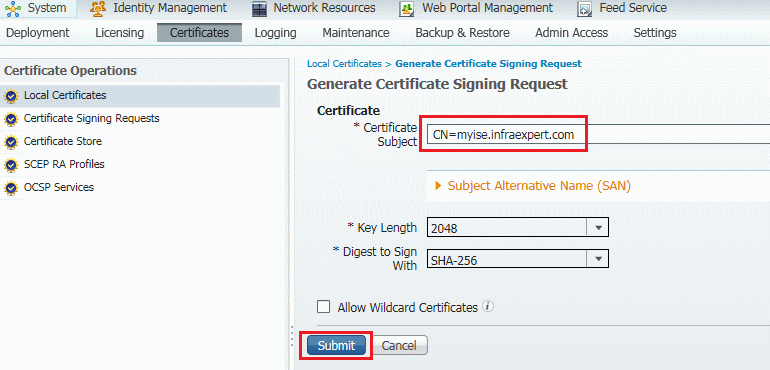Cancel the certificate signing request form
The width and height of the screenshot is (770, 370).
[399, 345]
